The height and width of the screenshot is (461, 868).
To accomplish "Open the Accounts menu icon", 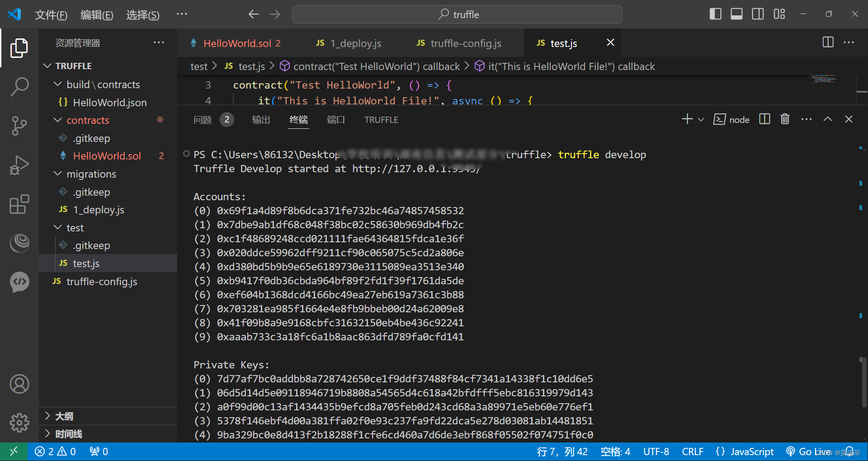I will tap(19, 384).
